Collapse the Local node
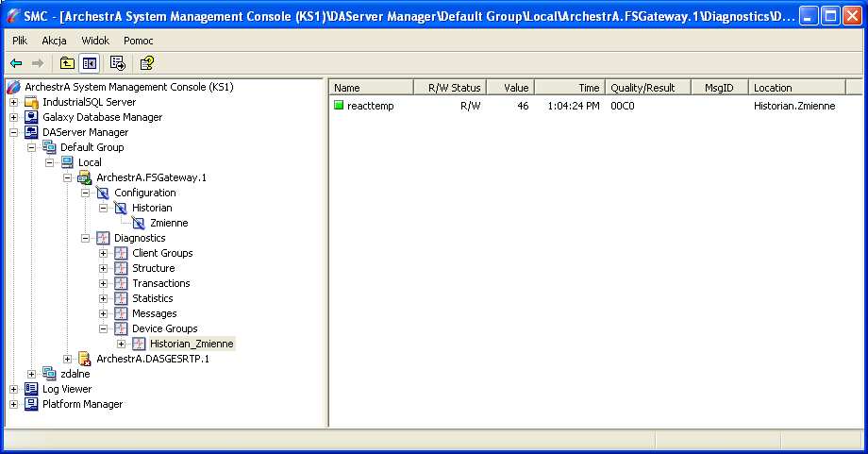Viewport: 868px width, 454px height. [49, 162]
